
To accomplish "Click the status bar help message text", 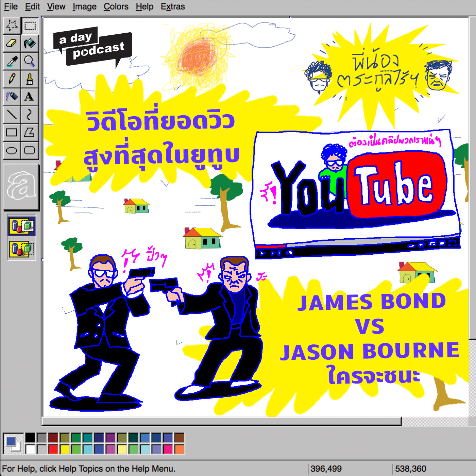I will 89,469.
